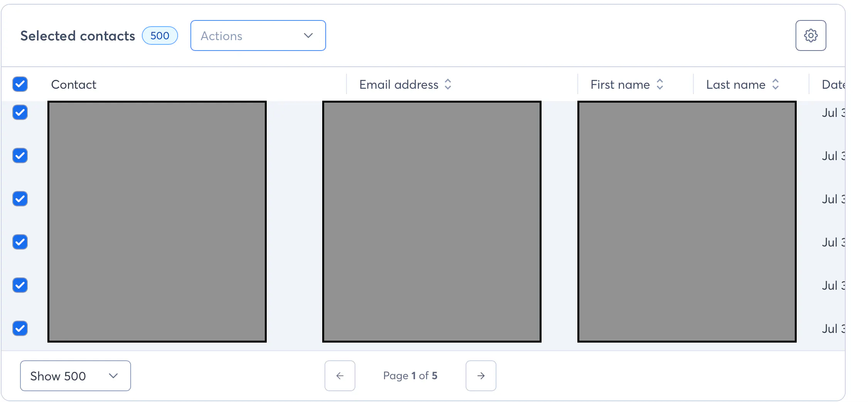Toggle the select-all header checkbox

20,84
